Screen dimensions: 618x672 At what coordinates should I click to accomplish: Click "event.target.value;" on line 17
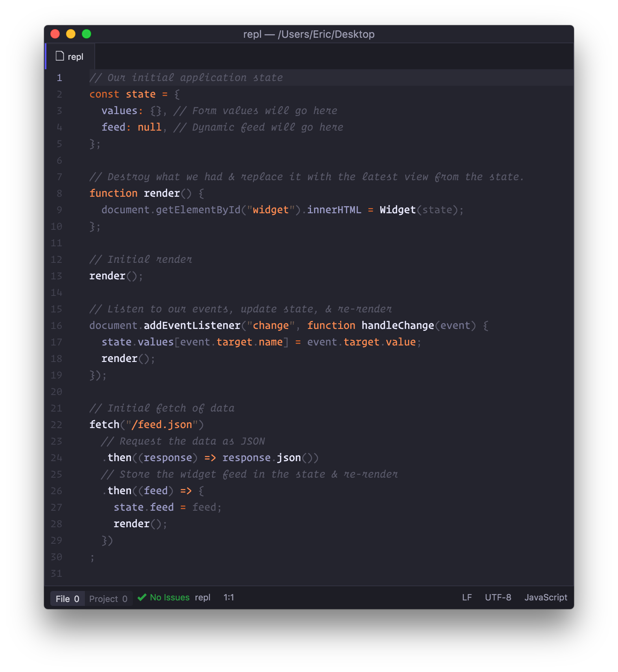point(364,342)
